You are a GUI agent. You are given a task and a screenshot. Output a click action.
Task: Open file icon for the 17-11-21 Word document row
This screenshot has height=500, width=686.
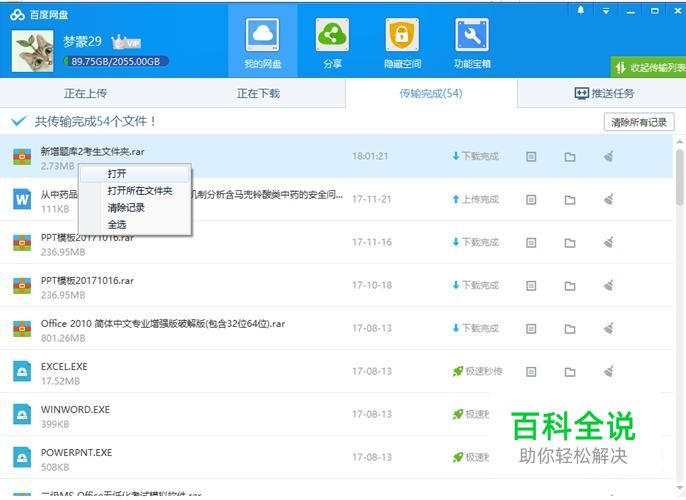tap(531, 200)
